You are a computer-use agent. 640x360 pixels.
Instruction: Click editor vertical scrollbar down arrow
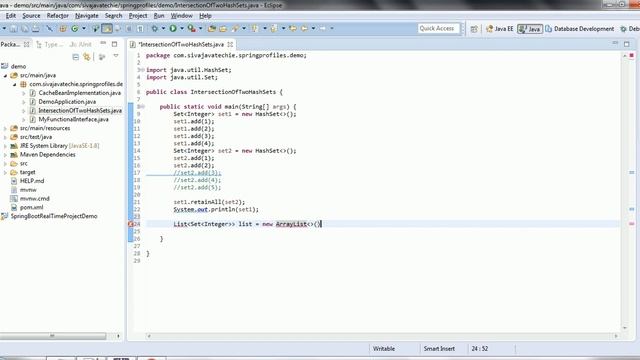click(x=624, y=327)
